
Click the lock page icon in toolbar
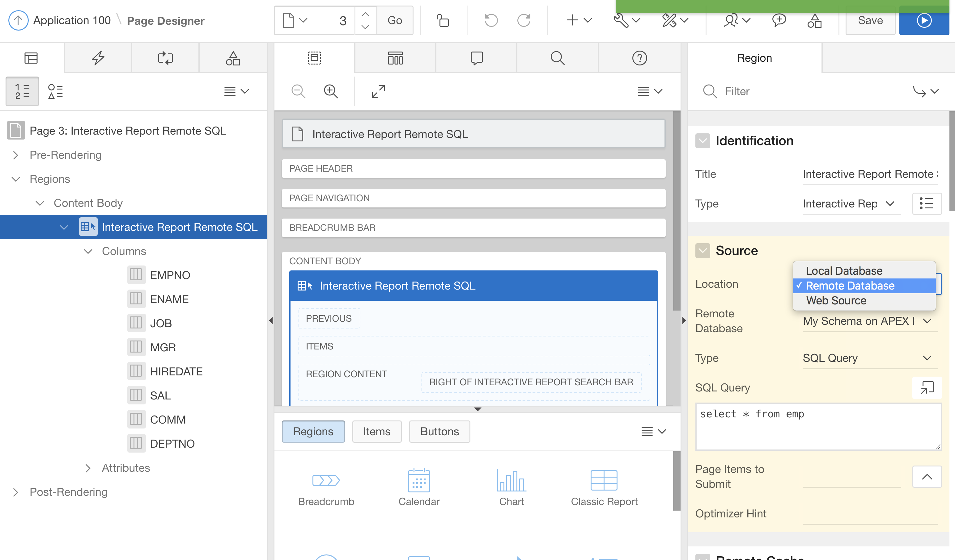(442, 20)
